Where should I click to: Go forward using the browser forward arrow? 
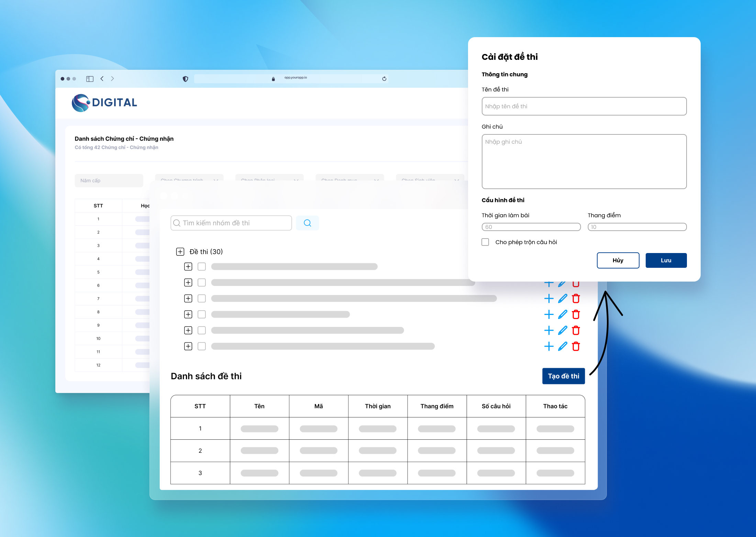112,79
